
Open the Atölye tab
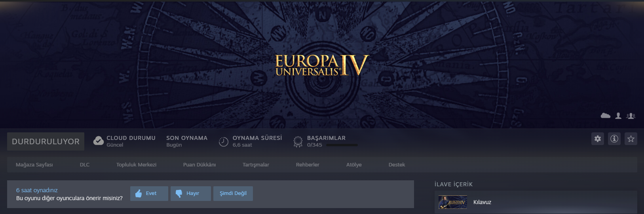pyautogui.click(x=354, y=164)
